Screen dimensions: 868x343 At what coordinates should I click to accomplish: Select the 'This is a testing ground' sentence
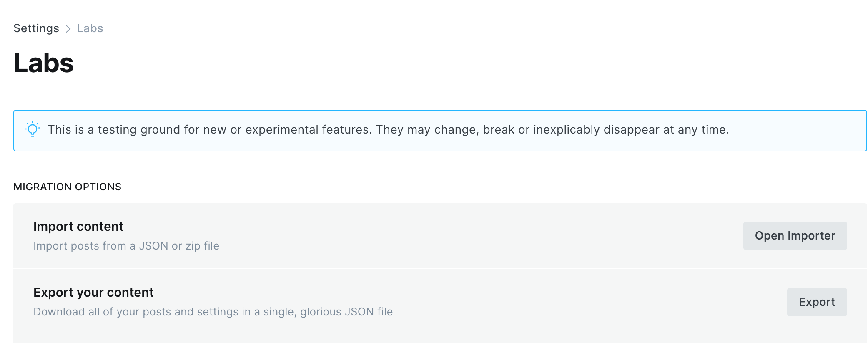(210, 130)
